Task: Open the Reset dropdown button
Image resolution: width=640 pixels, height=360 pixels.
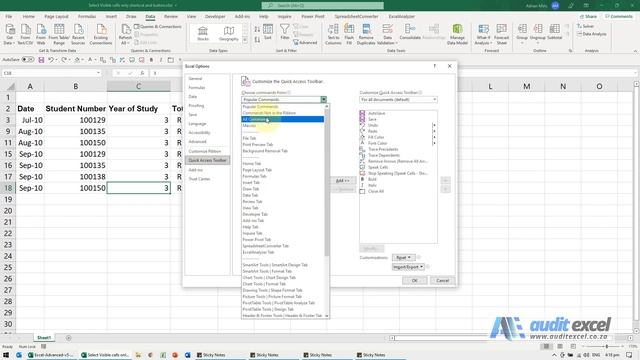Action: tap(403, 258)
